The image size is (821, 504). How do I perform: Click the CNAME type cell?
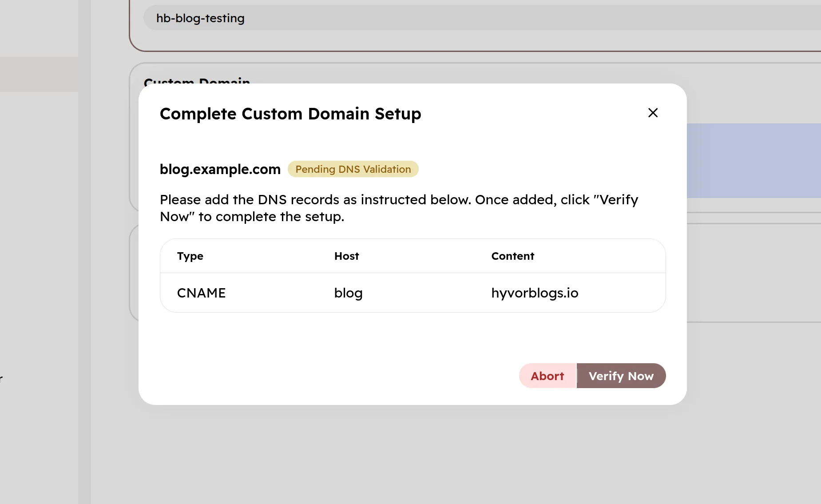(x=201, y=293)
